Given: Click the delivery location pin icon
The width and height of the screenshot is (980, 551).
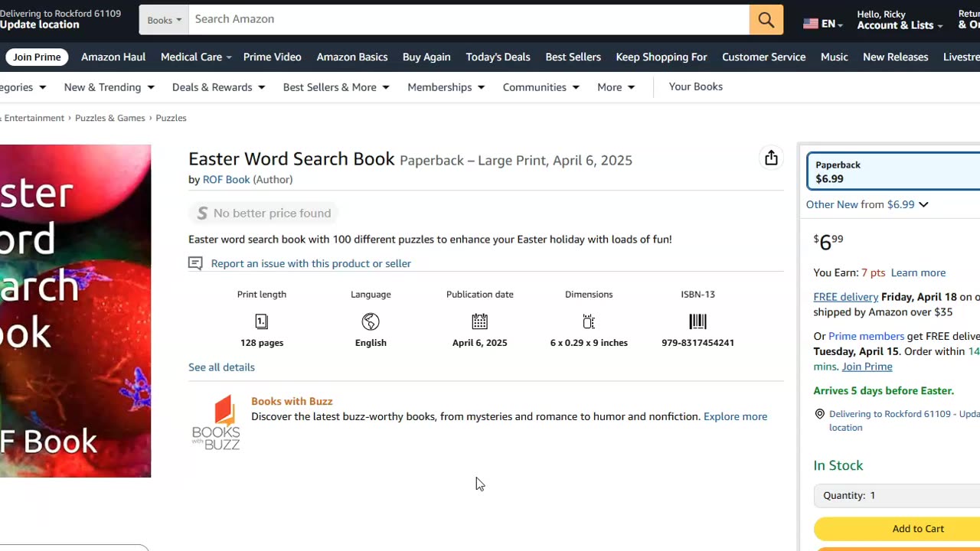Looking at the screenshot, I should pos(820,414).
